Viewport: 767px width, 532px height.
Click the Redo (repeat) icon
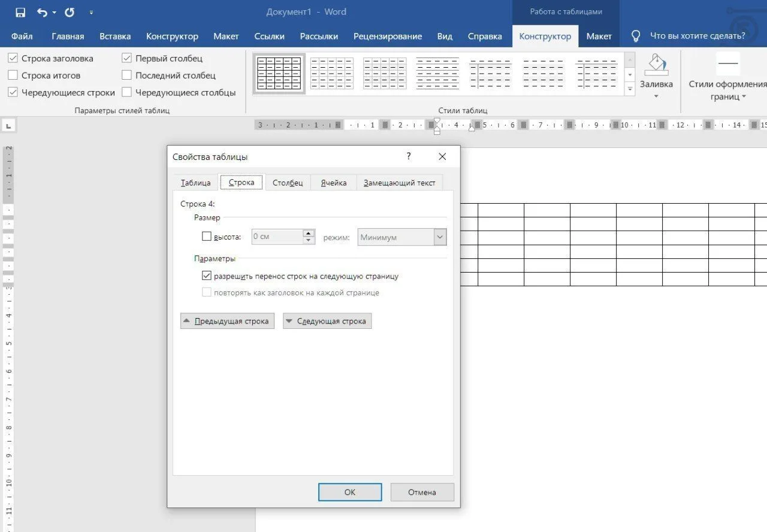pos(70,12)
